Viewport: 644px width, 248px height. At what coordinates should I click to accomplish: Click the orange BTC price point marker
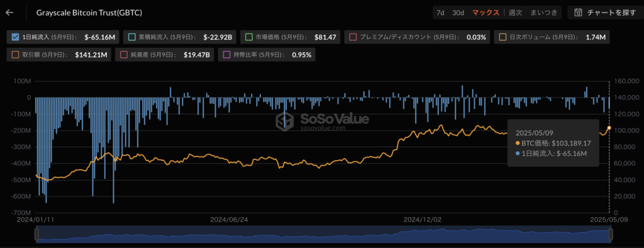pos(609,128)
